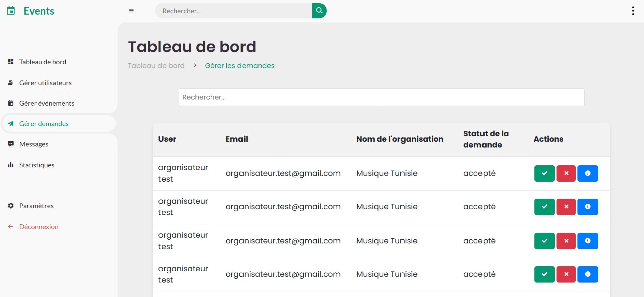Approve the third row request checkmark button
The height and width of the screenshot is (297, 644).
pos(544,241)
